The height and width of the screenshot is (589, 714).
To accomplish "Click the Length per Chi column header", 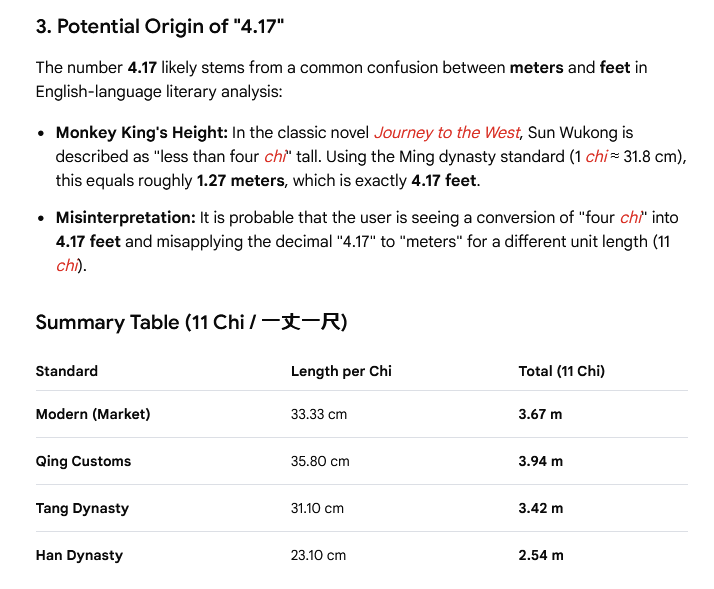I will [341, 371].
